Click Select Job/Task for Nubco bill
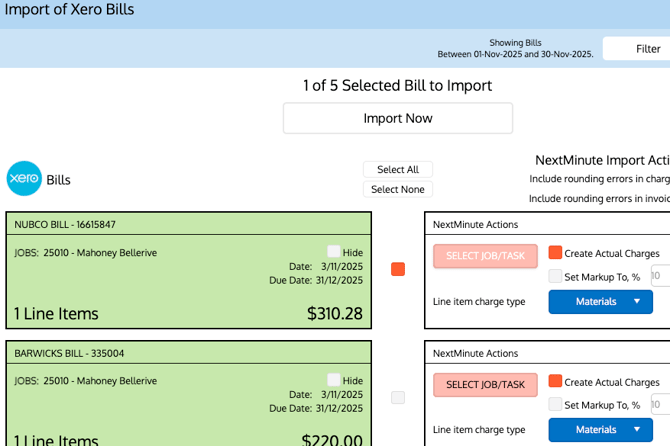Screen dimensions: 670x446 click(485, 256)
